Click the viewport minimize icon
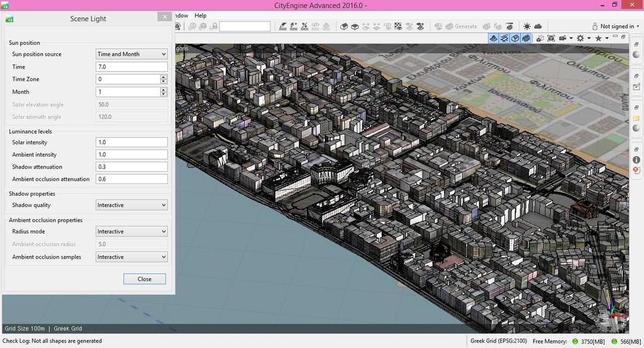This screenshot has width=644, height=348. click(x=615, y=36)
